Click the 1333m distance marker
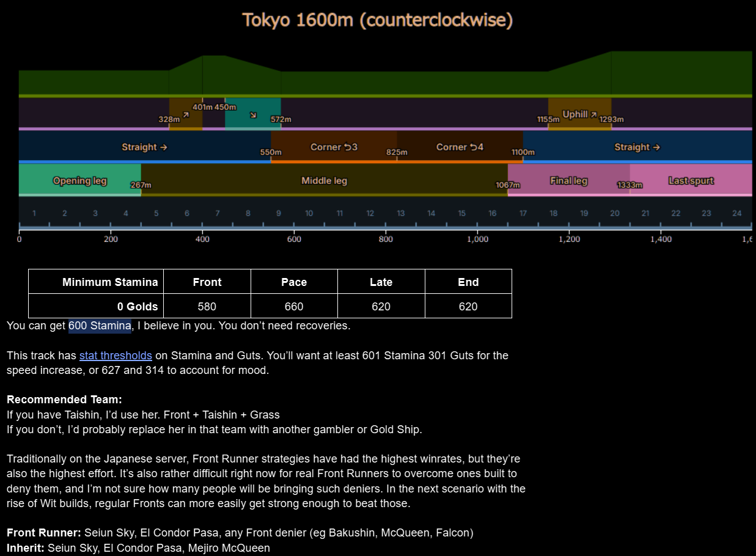The width and height of the screenshot is (756, 556). tap(629, 185)
